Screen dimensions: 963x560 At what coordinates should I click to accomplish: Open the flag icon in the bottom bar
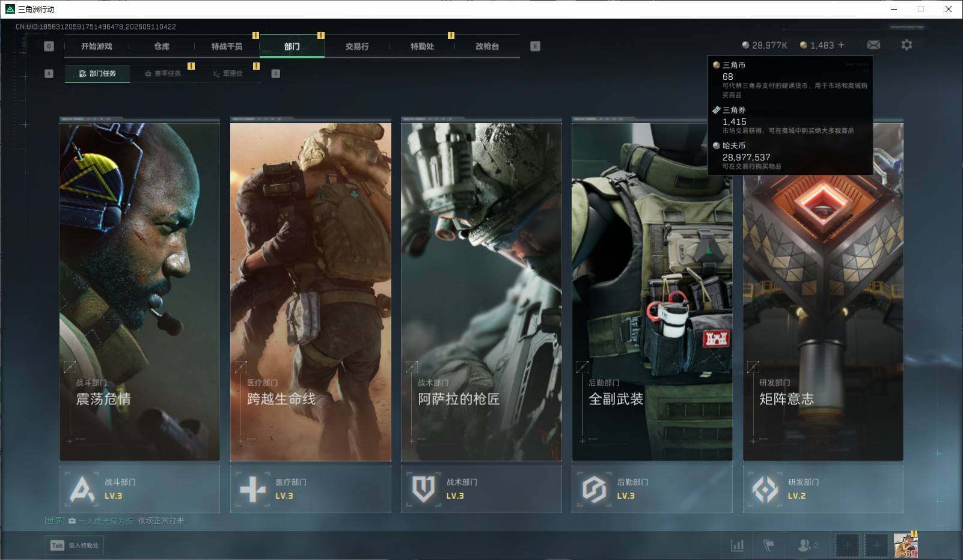(768, 545)
